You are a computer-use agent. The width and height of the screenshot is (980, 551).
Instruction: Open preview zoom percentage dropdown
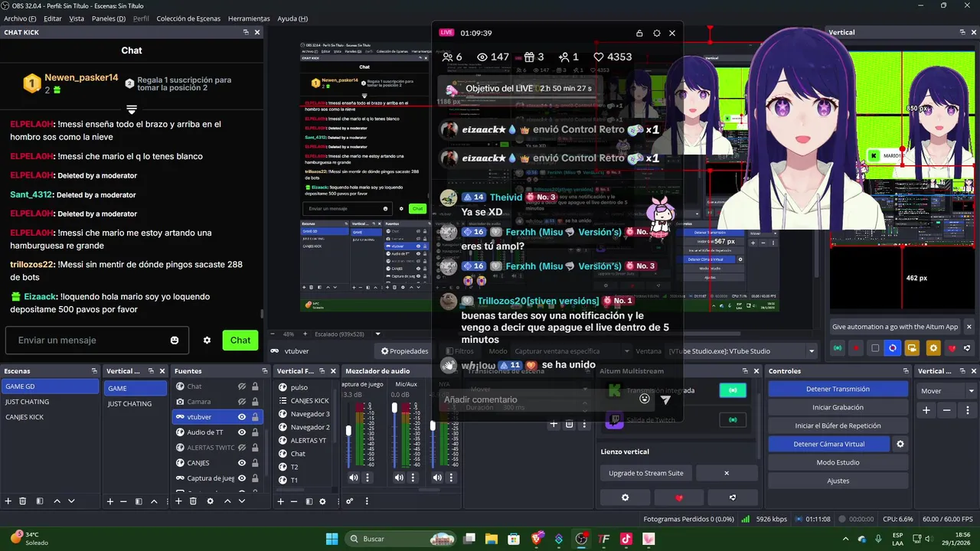coord(290,334)
